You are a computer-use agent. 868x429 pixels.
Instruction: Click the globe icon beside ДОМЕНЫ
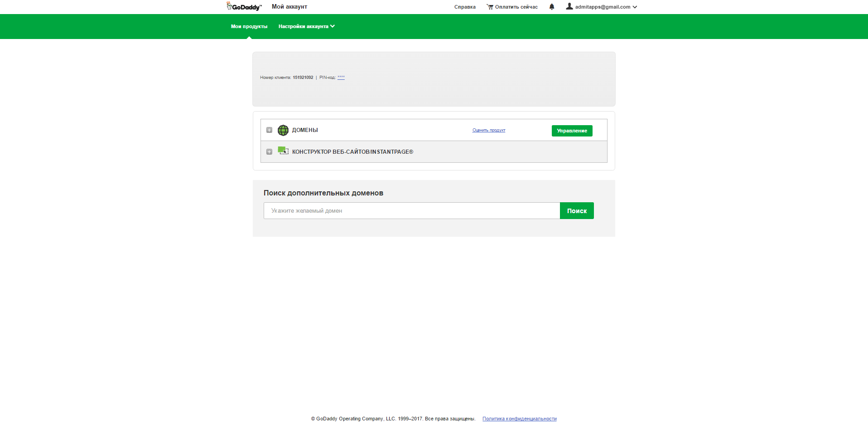click(x=283, y=130)
